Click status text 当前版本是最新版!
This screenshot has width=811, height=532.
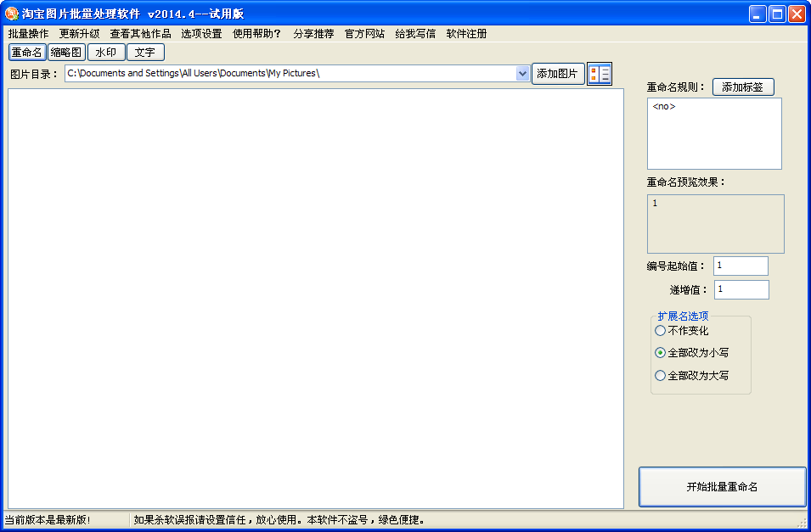(48, 519)
